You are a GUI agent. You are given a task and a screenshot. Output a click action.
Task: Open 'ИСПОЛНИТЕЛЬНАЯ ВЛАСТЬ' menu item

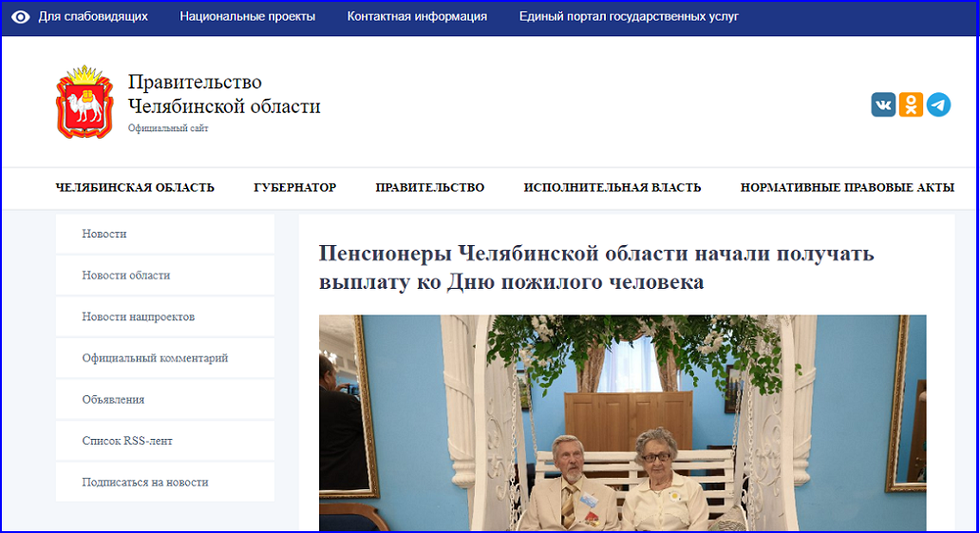tap(612, 188)
